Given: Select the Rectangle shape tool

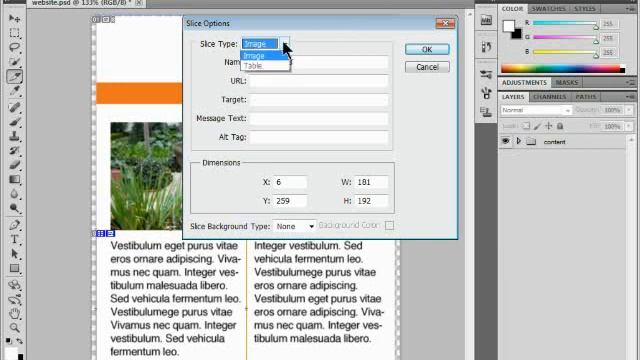Looking at the screenshot, I should [14, 269].
